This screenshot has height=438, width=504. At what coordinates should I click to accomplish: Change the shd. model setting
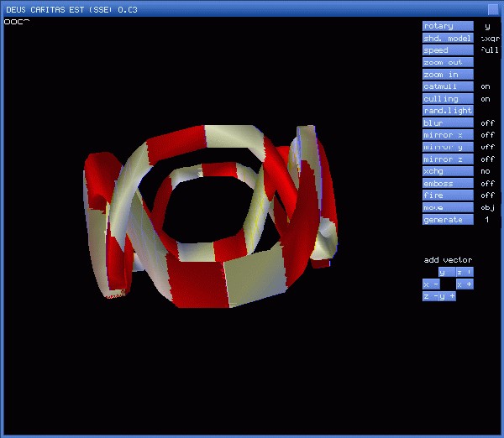pyautogui.click(x=448, y=39)
